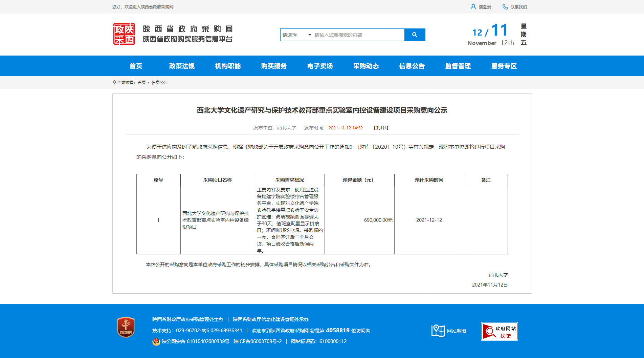
Task: Open the 请选择 search category dropdown
Action: click(297, 35)
